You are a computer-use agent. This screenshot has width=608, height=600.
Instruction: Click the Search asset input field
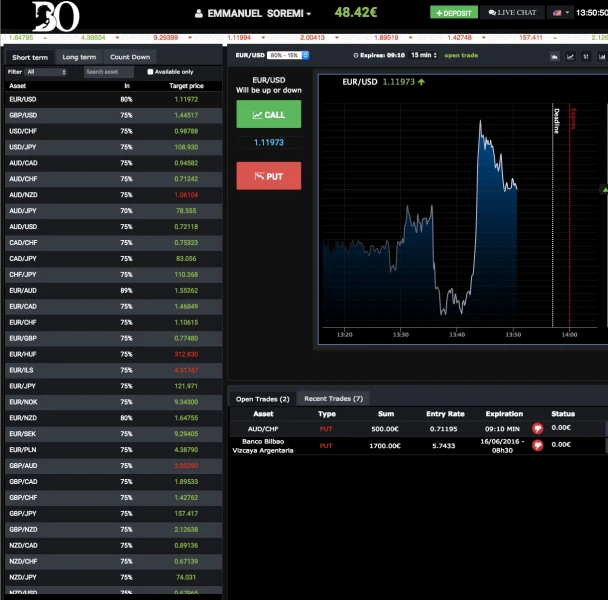[108, 72]
